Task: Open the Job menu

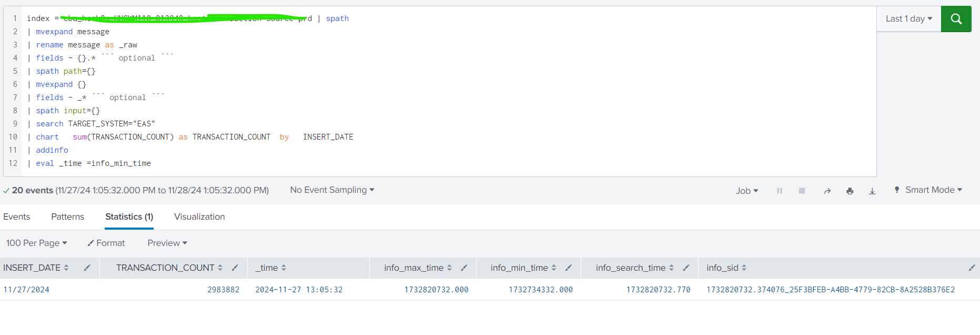Action: pos(746,191)
